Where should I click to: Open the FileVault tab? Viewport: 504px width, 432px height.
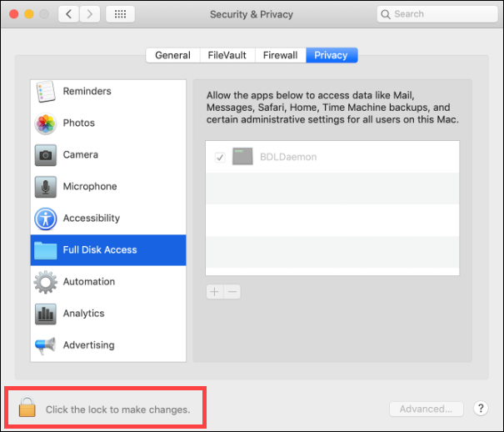[227, 55]
